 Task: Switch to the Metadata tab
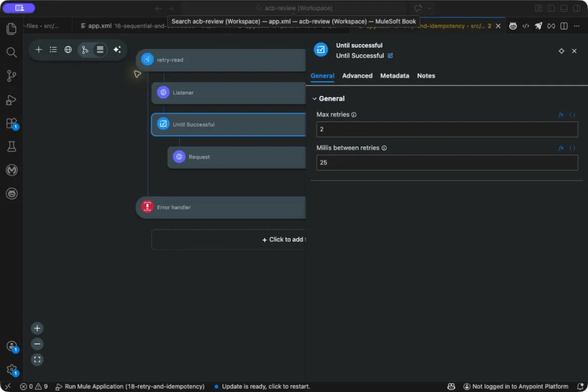coord(395,76)
